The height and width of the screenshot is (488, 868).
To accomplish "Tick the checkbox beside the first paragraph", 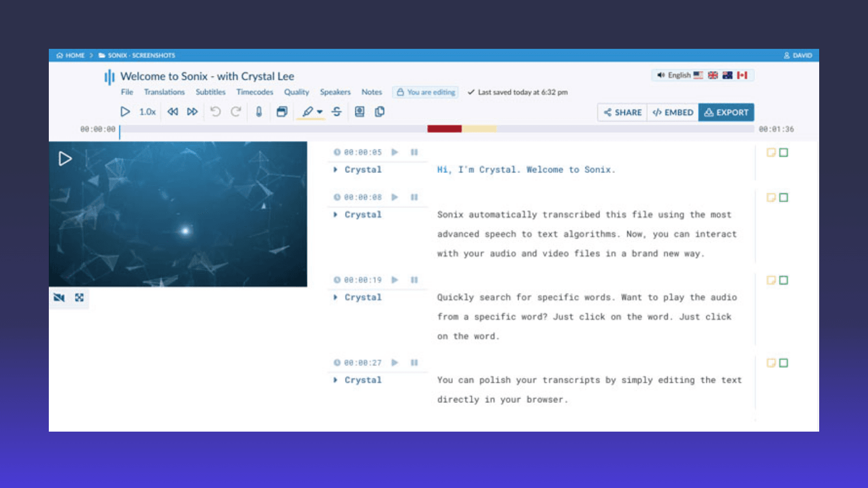I will tap(783, 153).
